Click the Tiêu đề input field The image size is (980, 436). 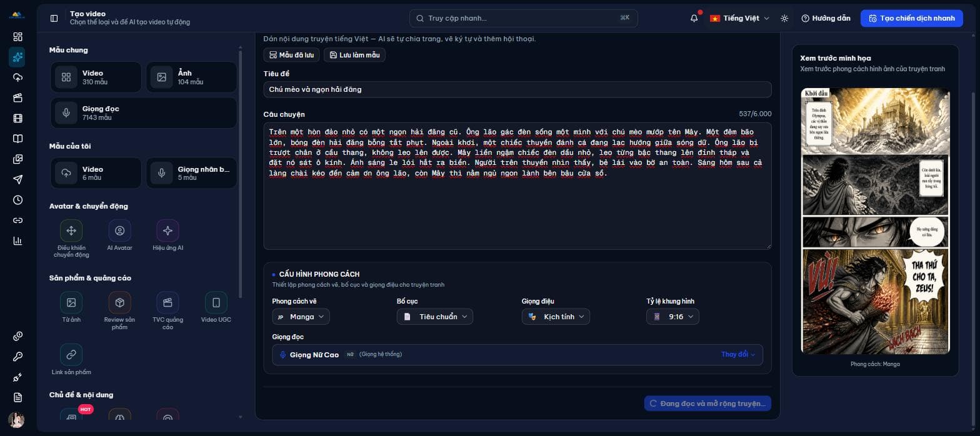click(x=517, y=89)
